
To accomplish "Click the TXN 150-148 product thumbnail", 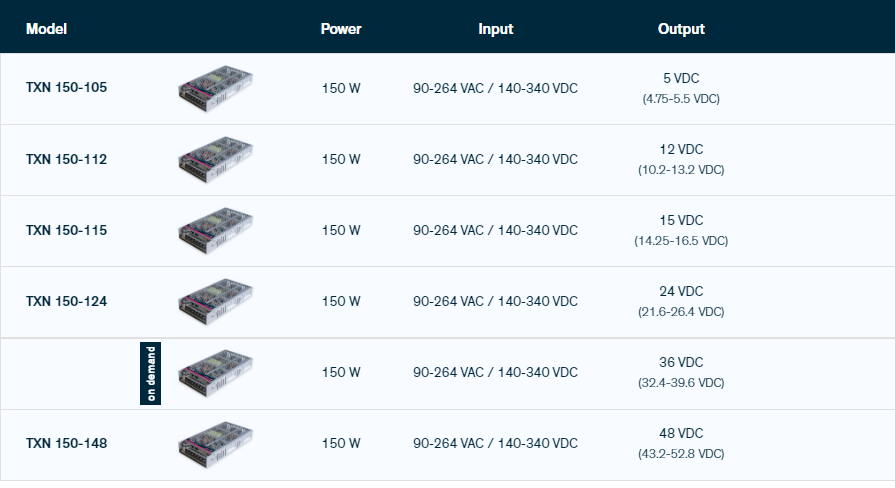I will 215,444.
